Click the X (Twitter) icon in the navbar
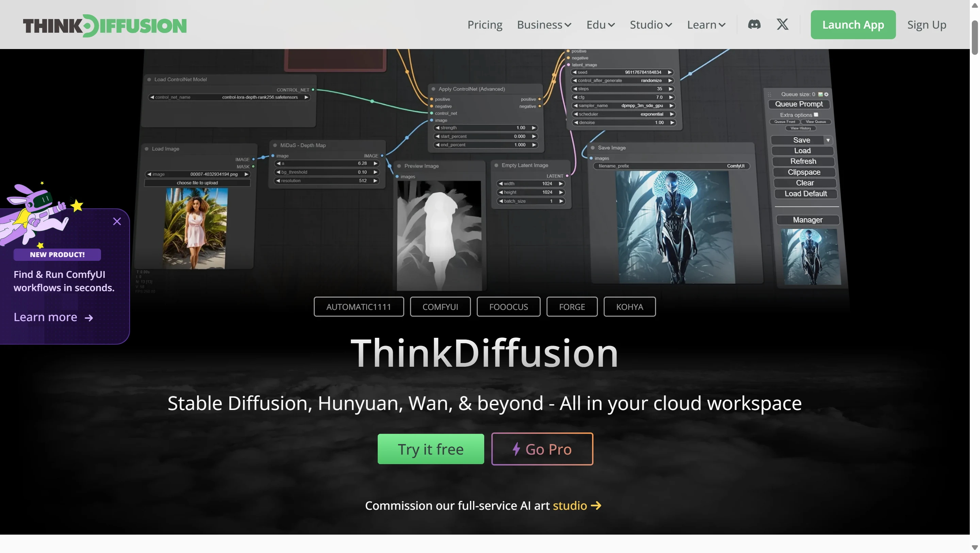 click(782, 25)
